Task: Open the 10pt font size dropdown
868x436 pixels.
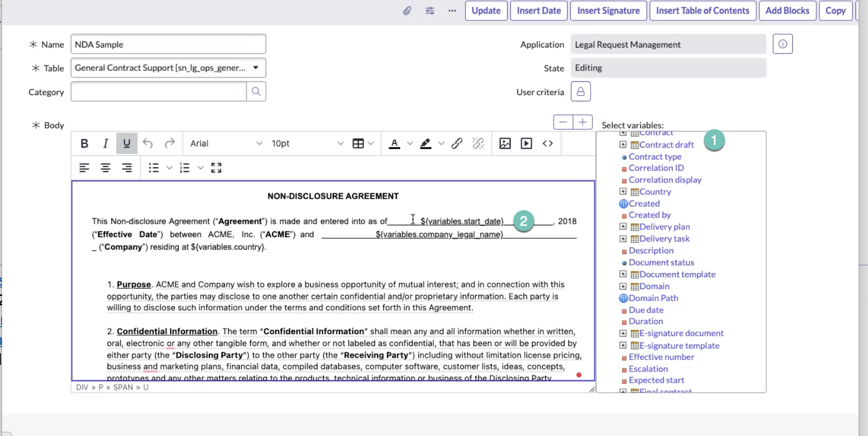Action: [307, 143]
